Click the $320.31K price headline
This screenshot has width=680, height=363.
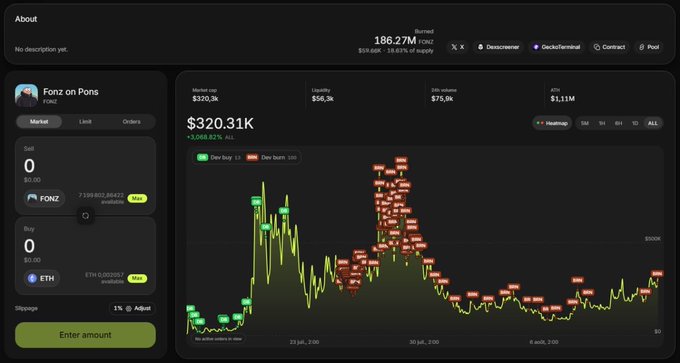[x=220, y=124]
